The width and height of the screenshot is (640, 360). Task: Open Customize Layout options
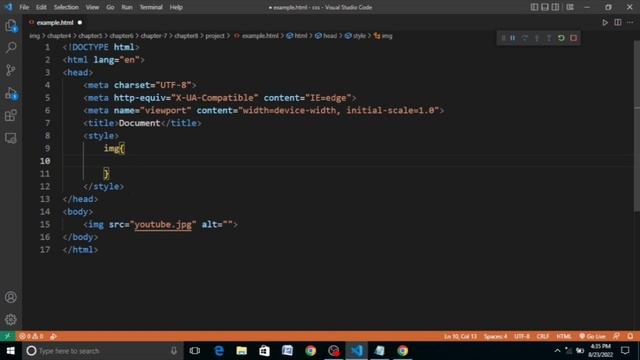tap(570, 7)
